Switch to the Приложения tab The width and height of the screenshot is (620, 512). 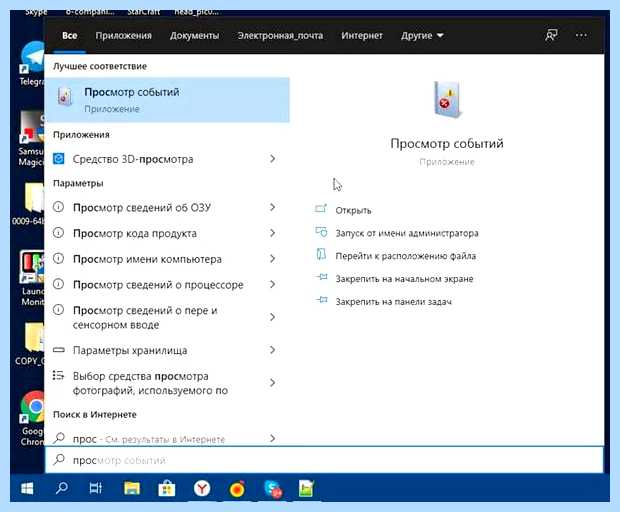tap(123, 36)
